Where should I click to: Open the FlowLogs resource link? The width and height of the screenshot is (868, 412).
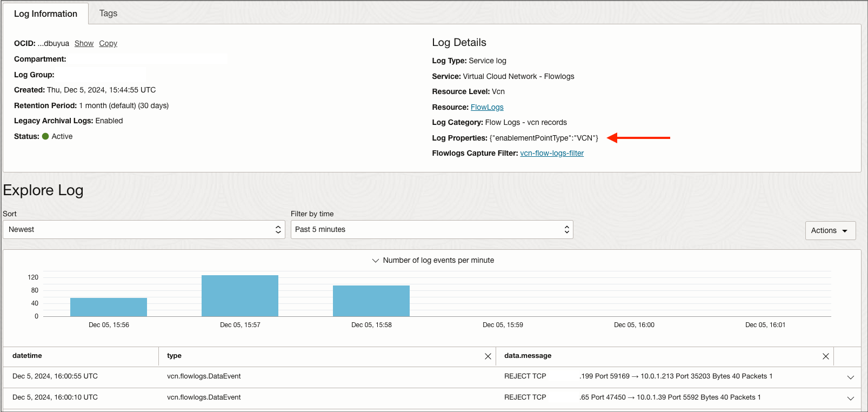click(x=486, y=108)
